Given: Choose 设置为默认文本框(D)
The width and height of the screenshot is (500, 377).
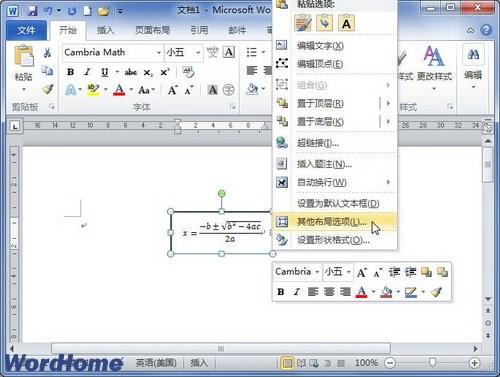Looking at the screenshot, I should [x=335, y=203].
